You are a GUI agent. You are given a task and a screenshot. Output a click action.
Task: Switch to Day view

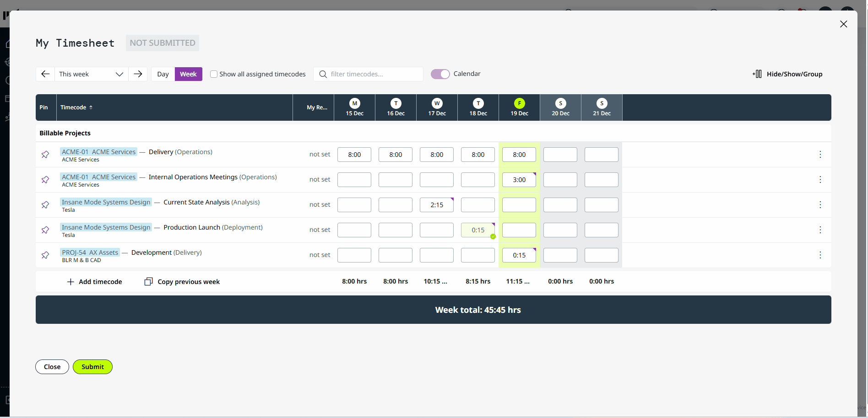coord(163,74)
